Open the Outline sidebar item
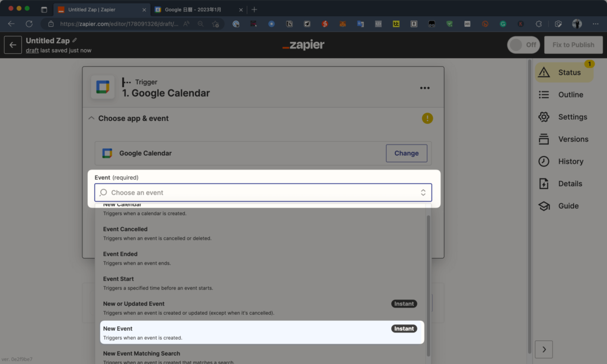 coord(561,94)
